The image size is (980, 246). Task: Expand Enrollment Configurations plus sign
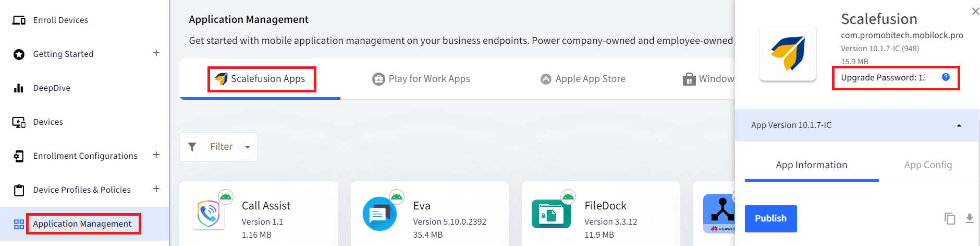coord(156,155)
